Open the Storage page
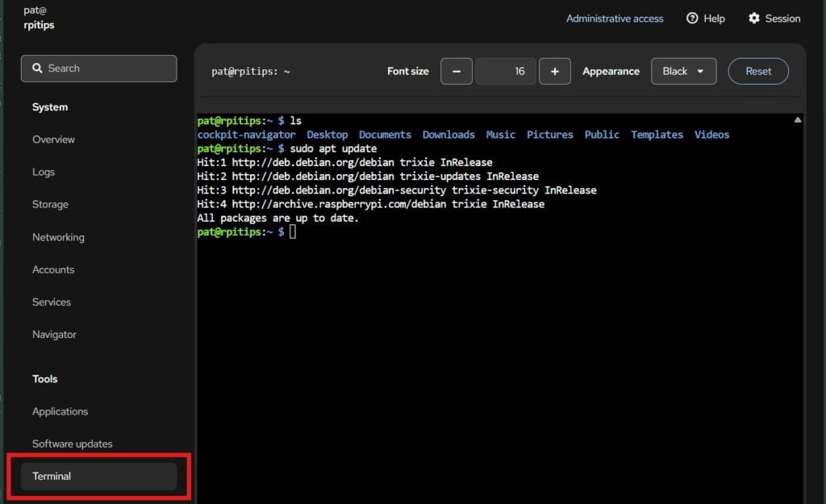The width and height of the screenshot is (826, 504). coord(50,204)
